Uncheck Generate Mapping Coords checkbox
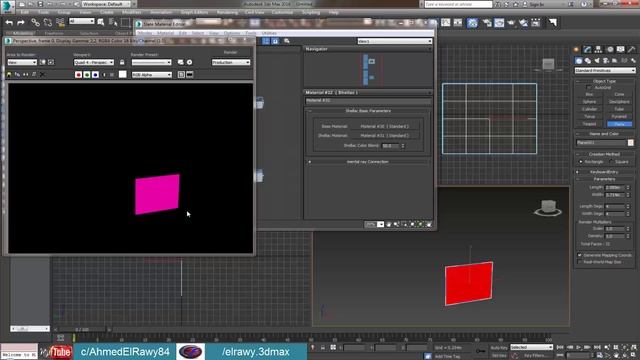Screen dimensions: 640x360 pyautogui.click(x=580, y=255)
